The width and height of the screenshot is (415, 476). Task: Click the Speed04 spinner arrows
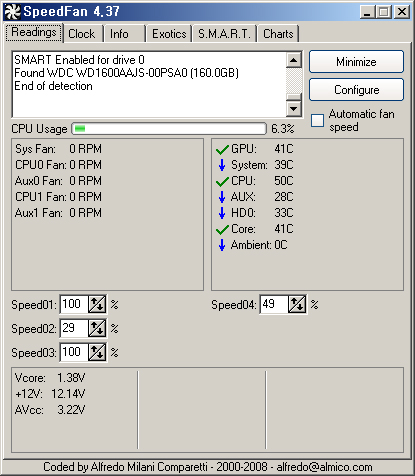(297, 304)
